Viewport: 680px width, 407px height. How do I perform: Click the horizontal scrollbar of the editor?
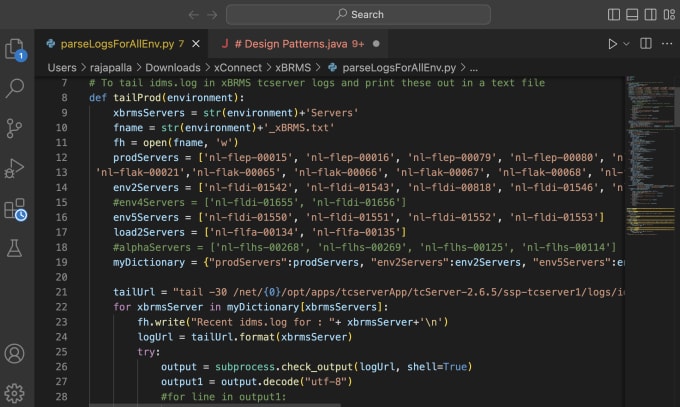pyautogui.click(x=215, y=405)
